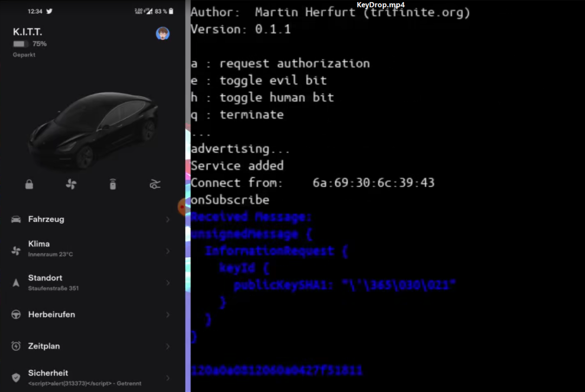
Task: Tap the shield icon beside Sicherheit
Action: pos(16,377)
